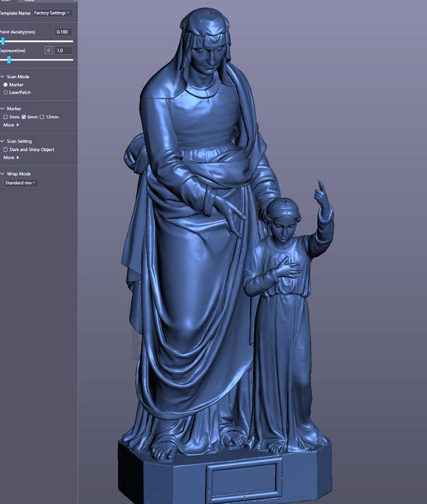Expand More under Marker section
Image resolution: width=427 pixels, height=504 pixels.
(11, 125)
